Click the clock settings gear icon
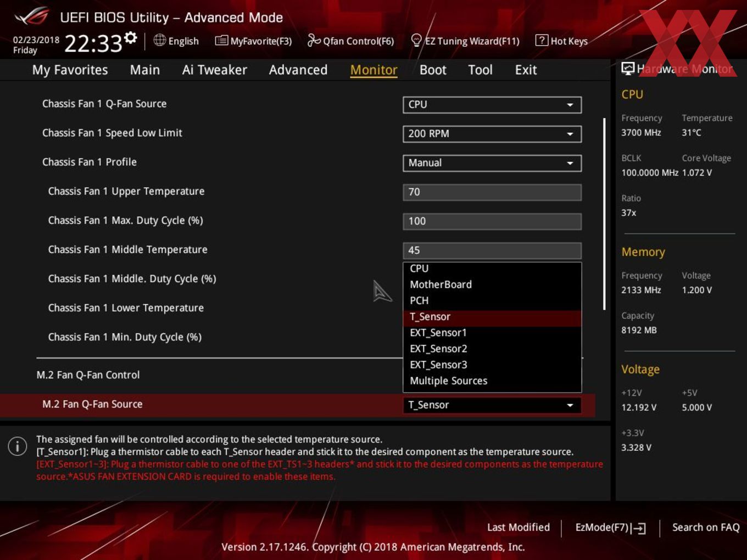The height and width of the screenshot is (560, 747). (x=131, y=37)
